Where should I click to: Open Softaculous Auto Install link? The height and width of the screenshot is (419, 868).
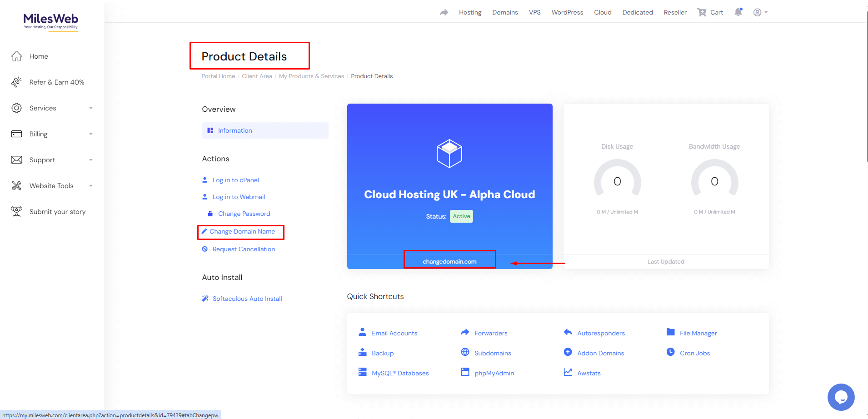[x=247, y=299]
